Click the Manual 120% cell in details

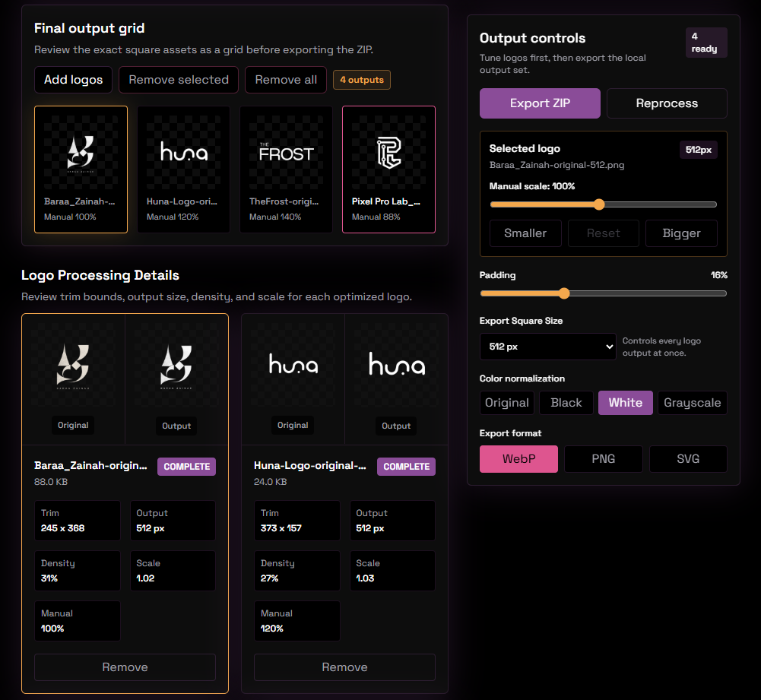point(297,621)
